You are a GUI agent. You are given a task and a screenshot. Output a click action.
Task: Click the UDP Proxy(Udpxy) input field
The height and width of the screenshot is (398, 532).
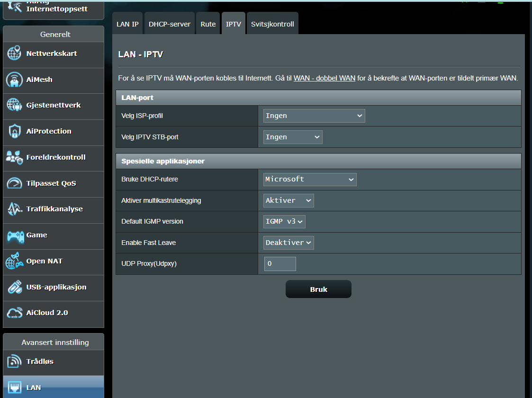point(280,263)
